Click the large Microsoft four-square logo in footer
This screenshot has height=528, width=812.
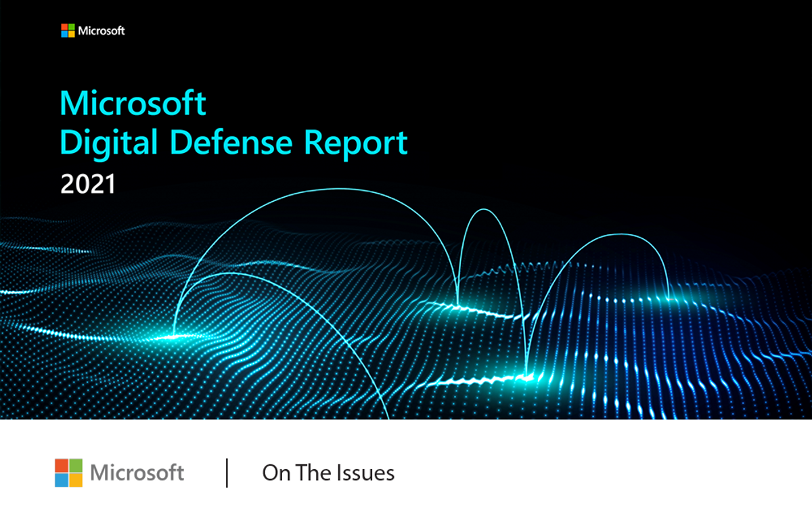click(69, 472)
